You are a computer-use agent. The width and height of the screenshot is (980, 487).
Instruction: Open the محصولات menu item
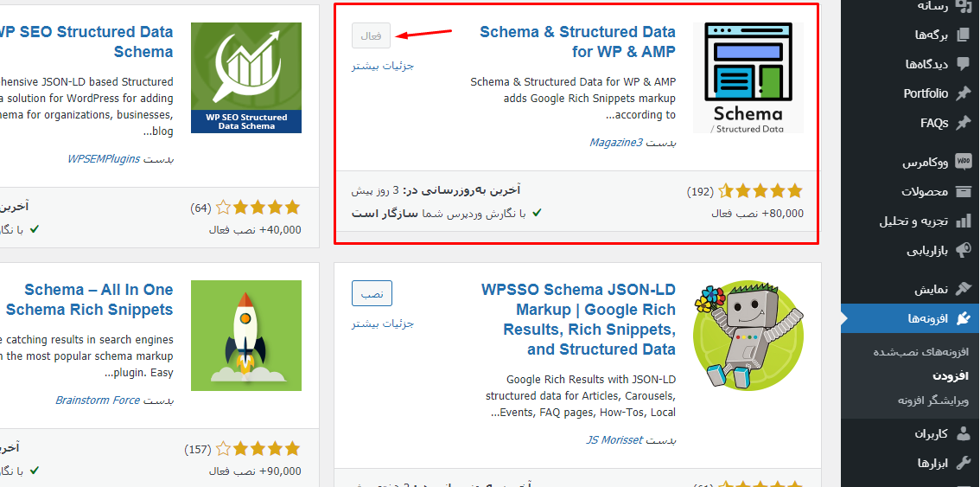click(910, 191)
